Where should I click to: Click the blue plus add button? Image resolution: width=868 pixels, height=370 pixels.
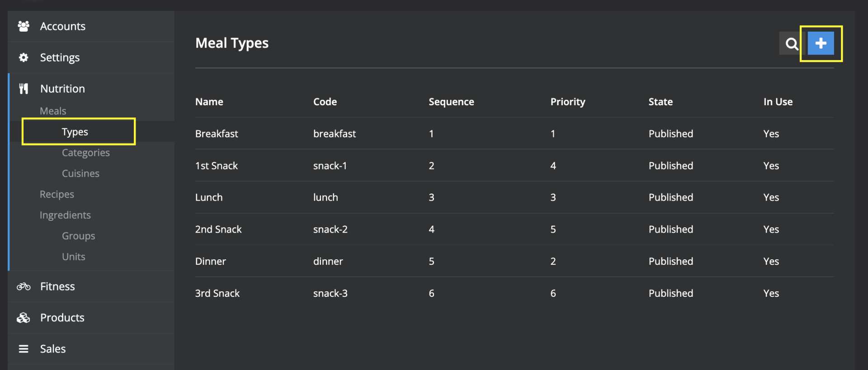(x=821, y=43)
